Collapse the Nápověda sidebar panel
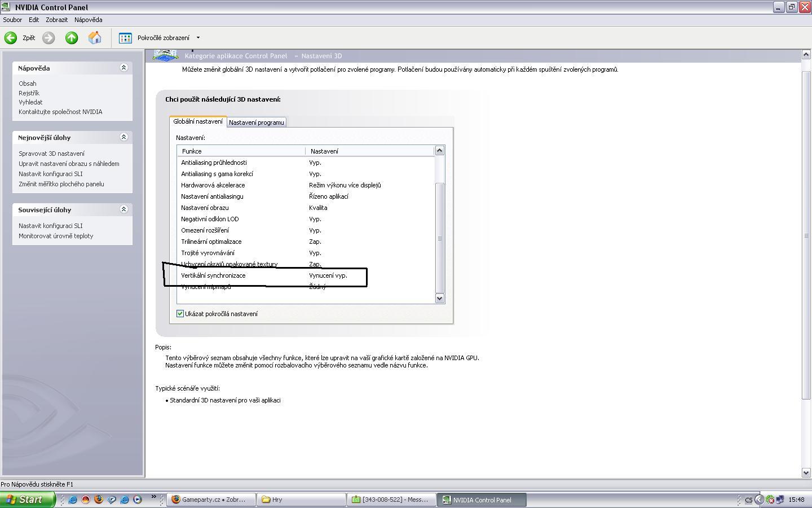The width and height of the screenshot is (812, 508). pyautogui.click(x=124, y=68)
